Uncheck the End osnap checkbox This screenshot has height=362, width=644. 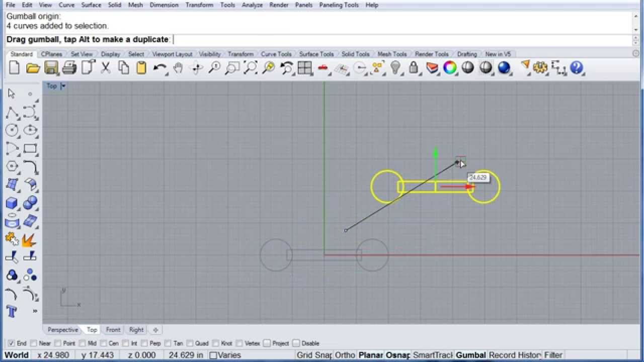click(12, 343)
